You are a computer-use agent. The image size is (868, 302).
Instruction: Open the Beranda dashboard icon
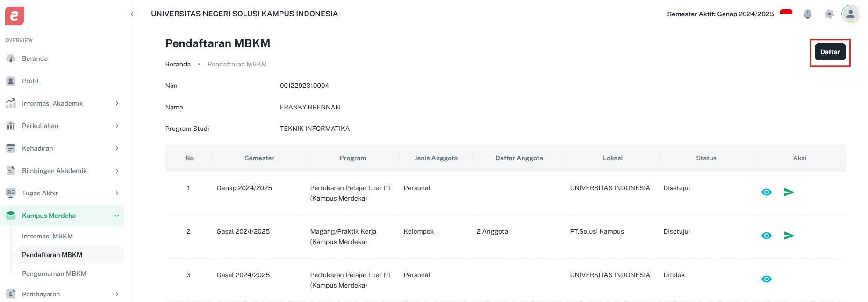[x=12, y=58]
